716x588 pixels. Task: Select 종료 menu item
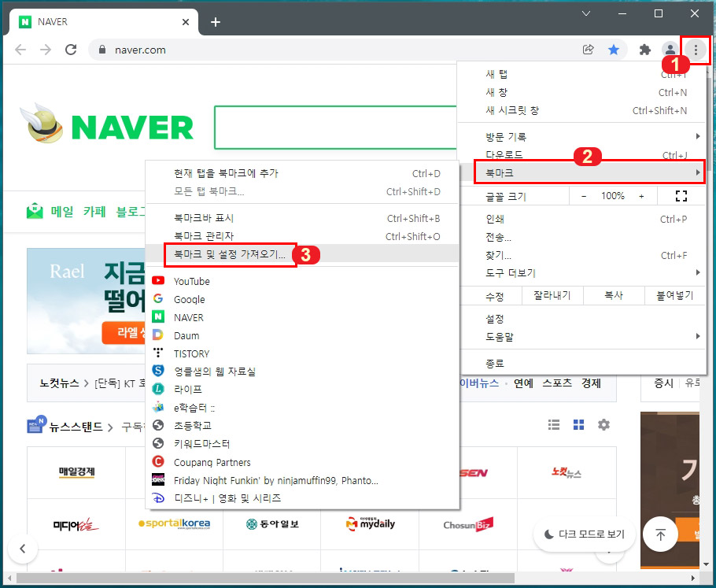(582, 363)
